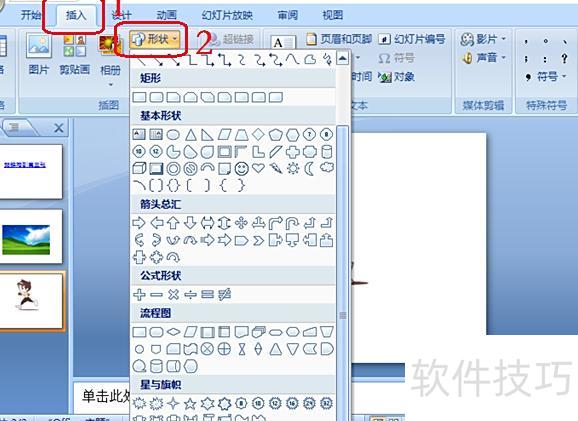Select the equal sign equation shape
Screen dimensions: 578x421
[x=208, y=295]
